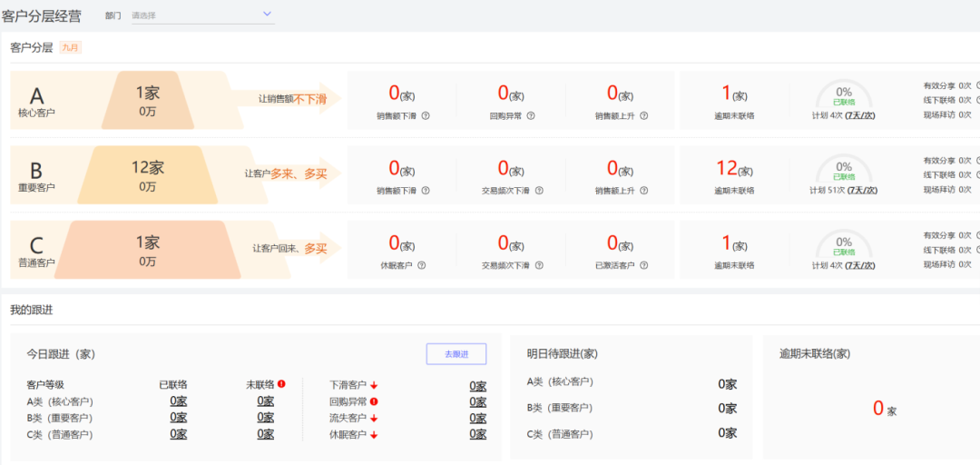
Task: Click the 0% 已联络 gauge in A row
Action: [x=844, y=94]
